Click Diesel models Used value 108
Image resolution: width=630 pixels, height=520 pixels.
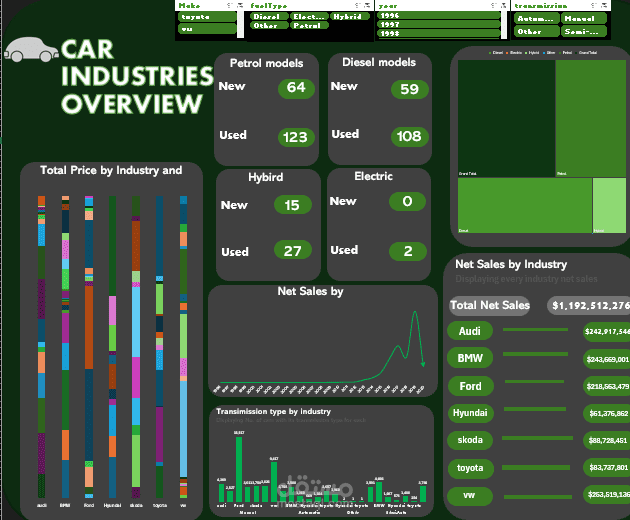(x=409, y=137)
